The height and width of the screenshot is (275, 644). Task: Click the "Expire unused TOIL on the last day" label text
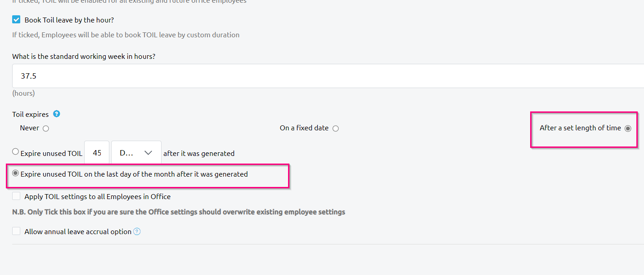tap(134, 174)
